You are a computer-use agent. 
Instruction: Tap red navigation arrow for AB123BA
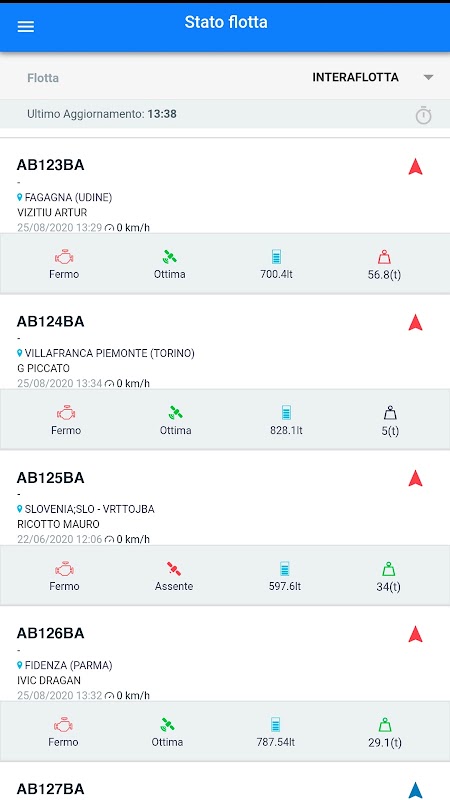tap(415, 166)
